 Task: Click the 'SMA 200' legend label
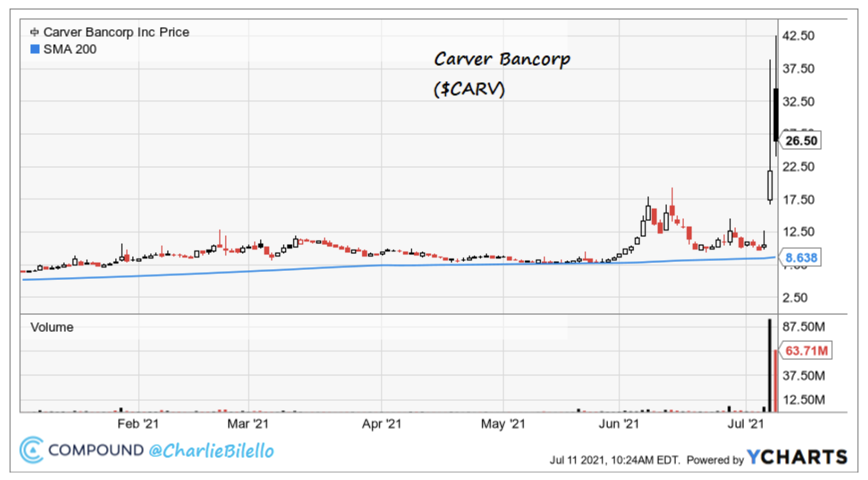click(x=70, y=49)
